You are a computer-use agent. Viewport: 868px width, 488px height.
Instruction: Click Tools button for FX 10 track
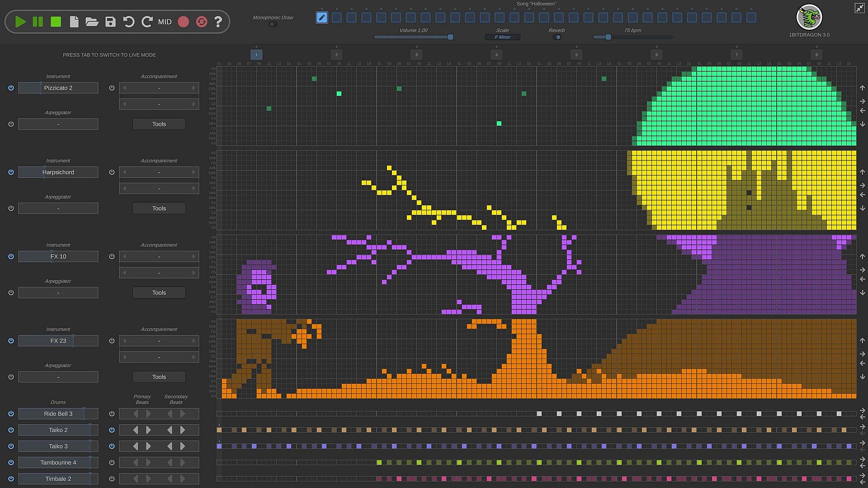tap(159, 293)
